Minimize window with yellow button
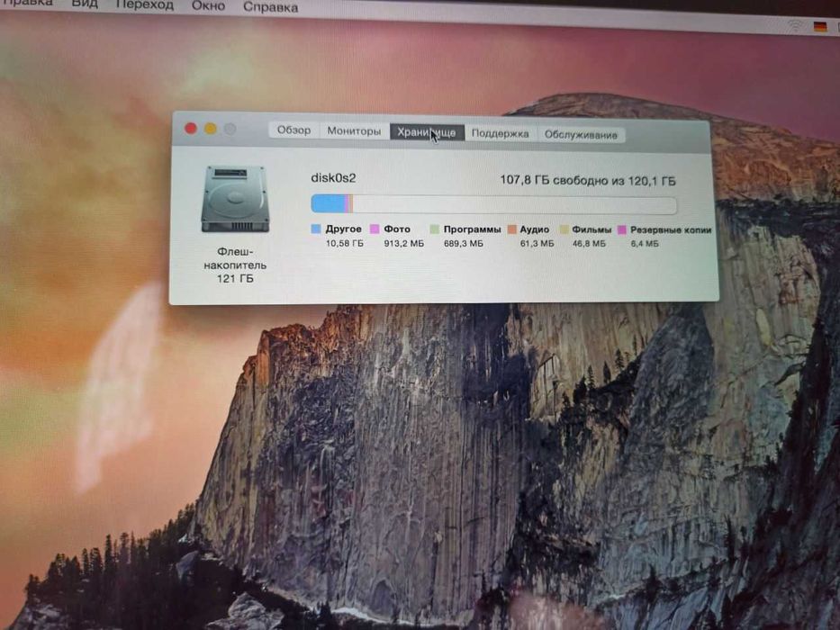 click(x=211, y=129)
